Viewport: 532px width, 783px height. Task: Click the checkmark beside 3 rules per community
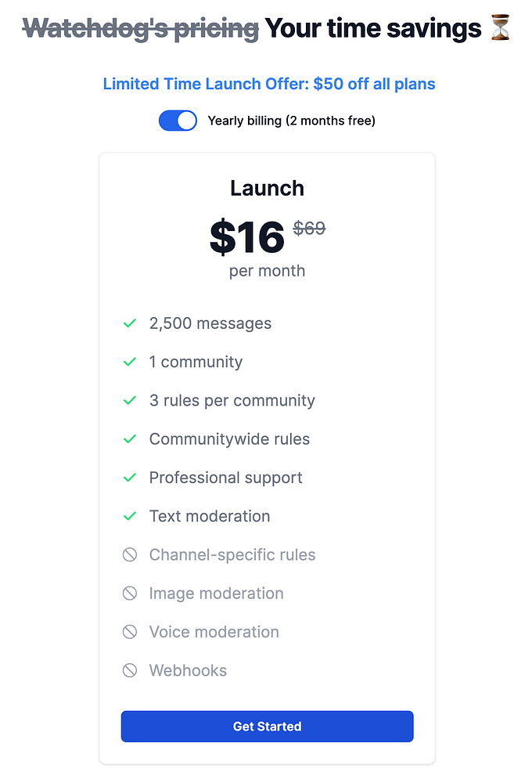tap(130, 400)
